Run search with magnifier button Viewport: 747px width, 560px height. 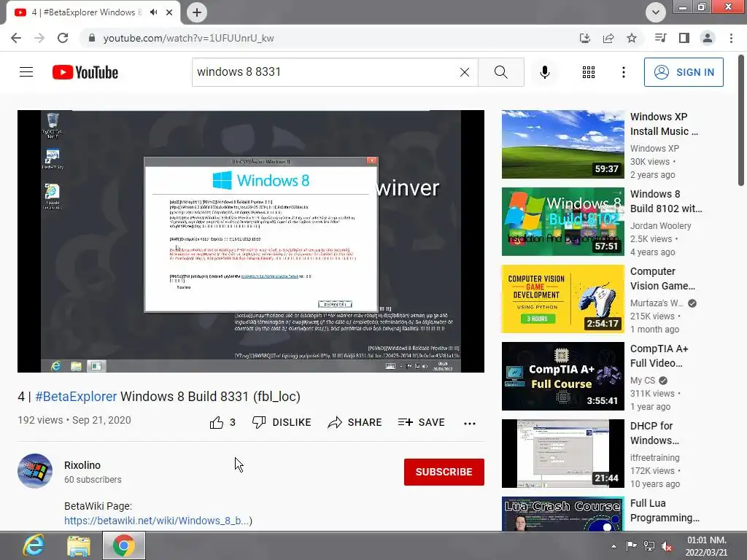click(x=501, y=72)
